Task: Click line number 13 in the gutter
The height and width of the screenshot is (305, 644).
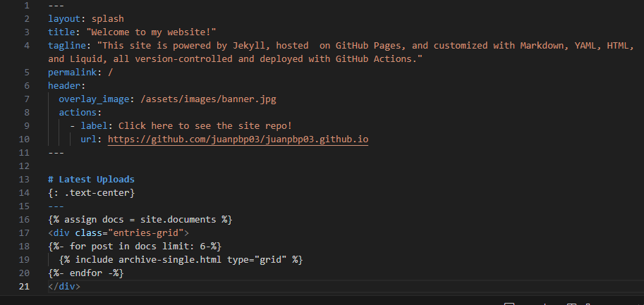Action: pos(24,179)
